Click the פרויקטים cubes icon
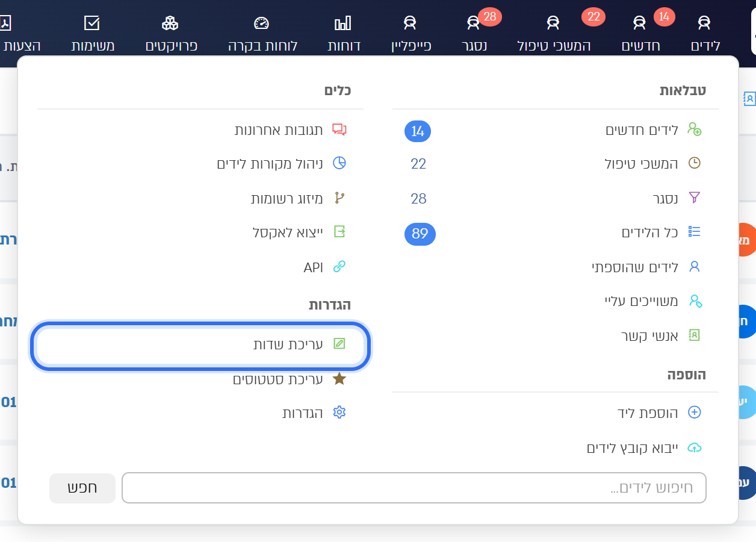 [170, 23]
